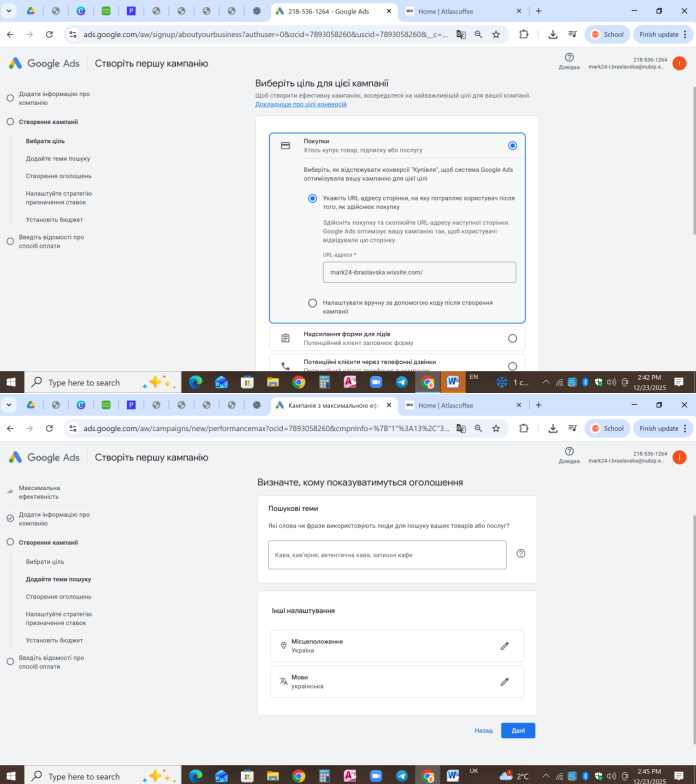Open Microsoft Word from the 2:42 PM taskbar

tap(453, 382)
